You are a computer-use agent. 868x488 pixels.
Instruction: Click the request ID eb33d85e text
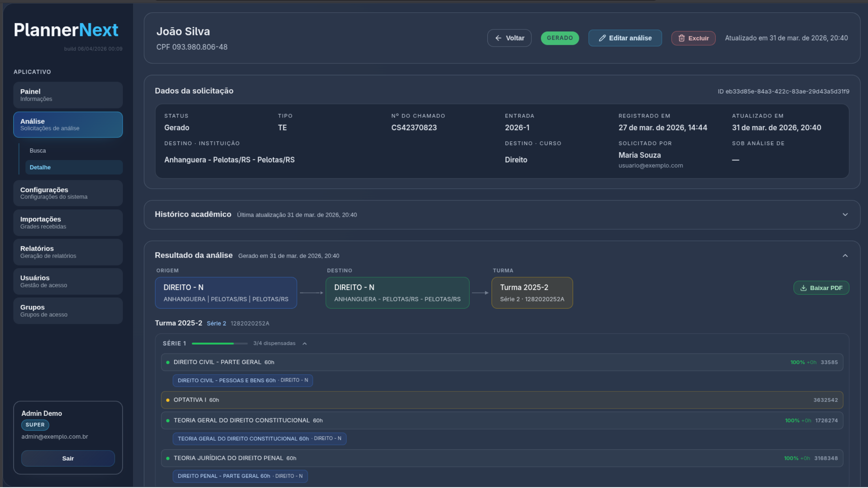click(784, 92)
